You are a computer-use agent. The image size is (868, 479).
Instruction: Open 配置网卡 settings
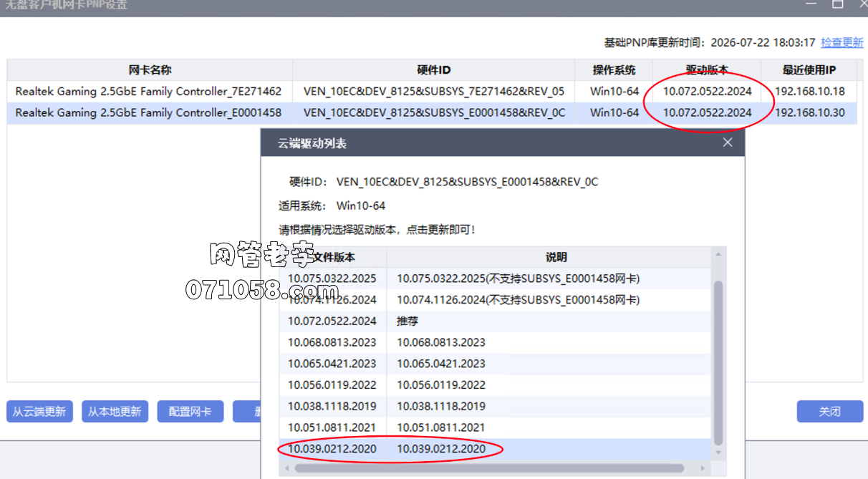pyautogui.click(x=190, y=412)
